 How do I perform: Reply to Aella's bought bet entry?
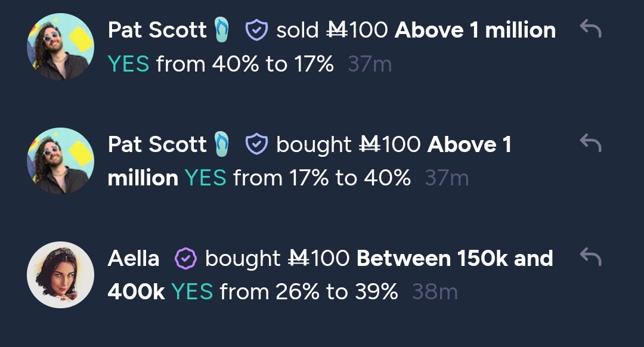pyautogui.click(x=590, y=257)
